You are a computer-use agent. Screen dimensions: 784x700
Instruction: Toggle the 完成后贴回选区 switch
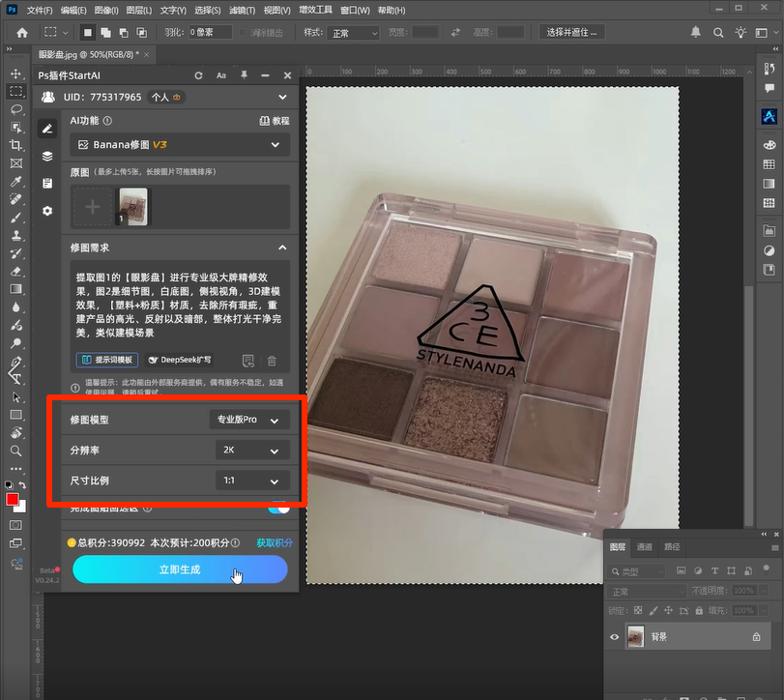(278, 509)
